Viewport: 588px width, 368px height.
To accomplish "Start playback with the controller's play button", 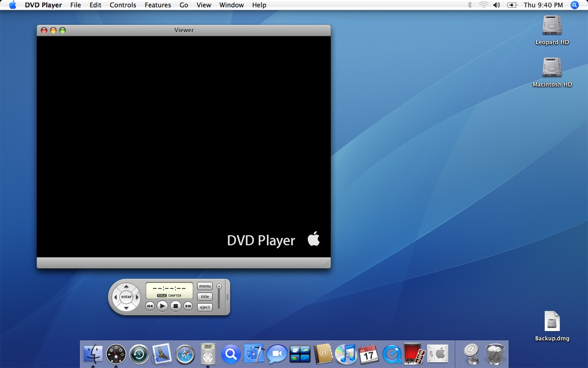I will [x=162, y=306].
